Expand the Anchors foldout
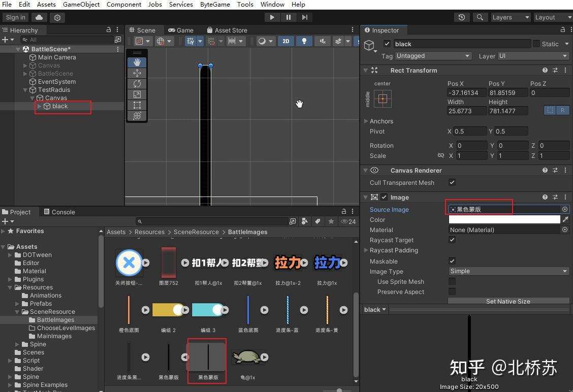Viewport: 573px width, 392px height. (x=366, y=121)
